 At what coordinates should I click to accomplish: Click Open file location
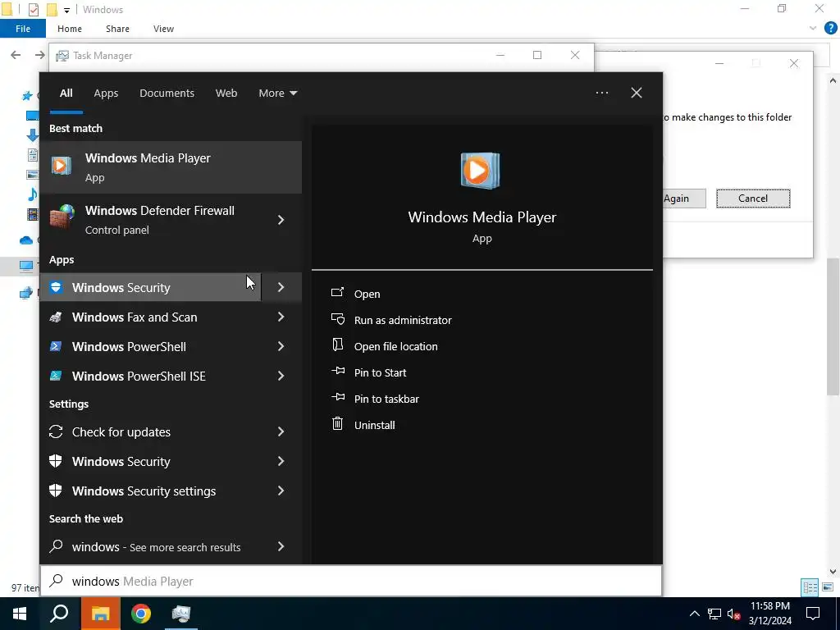[x=396, y=347]
